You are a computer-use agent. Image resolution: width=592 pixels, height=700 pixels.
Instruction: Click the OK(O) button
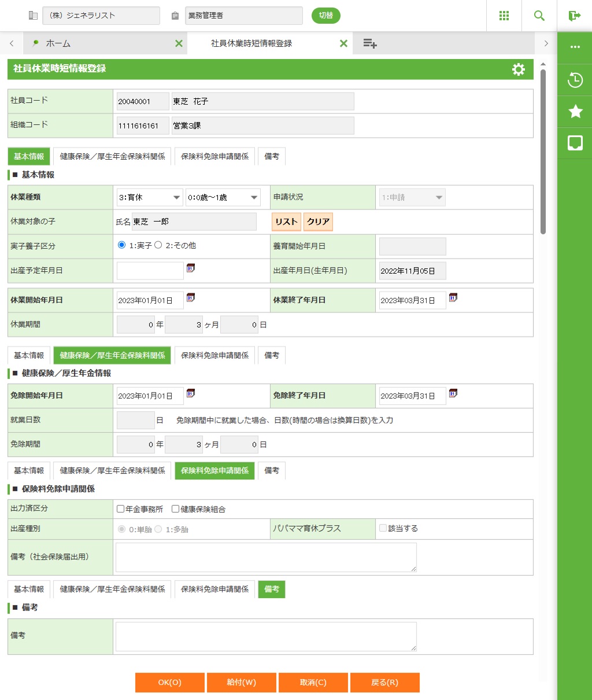170,683
